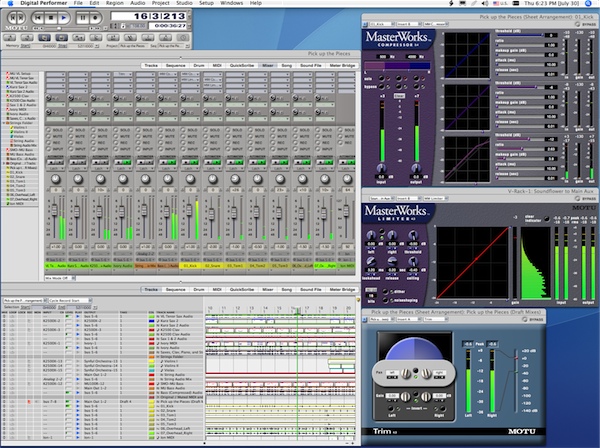Click the crossover frequency band bar in the Compressor
Viewport: 600px width, 448px height.
(397, 66)
